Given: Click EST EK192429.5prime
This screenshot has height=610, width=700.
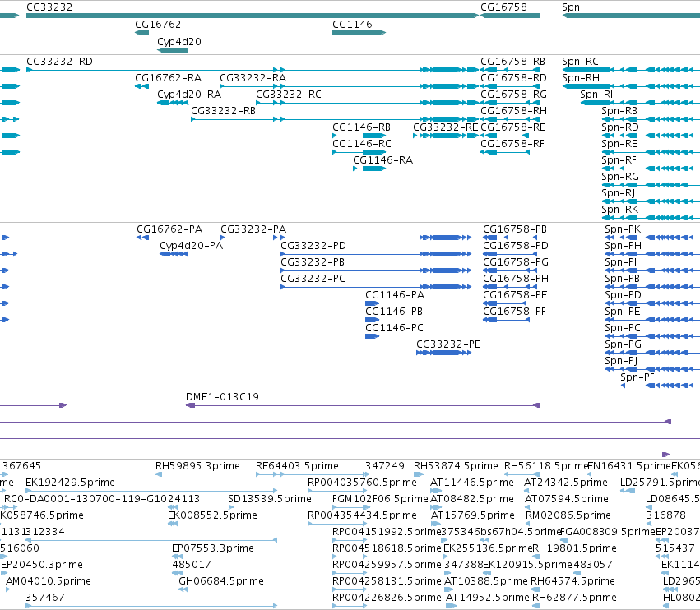Looking at the screenshot, I should click(x=70, y=483).
